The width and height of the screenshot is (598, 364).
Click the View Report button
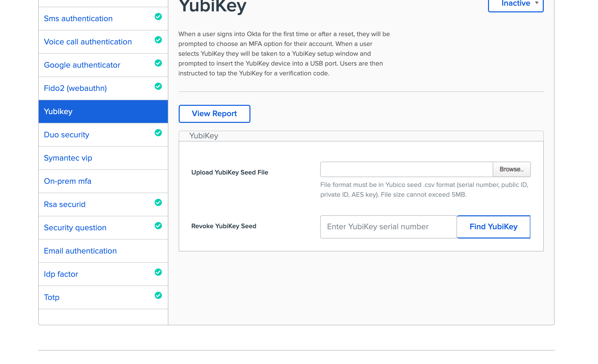click(x=214, y=114)
